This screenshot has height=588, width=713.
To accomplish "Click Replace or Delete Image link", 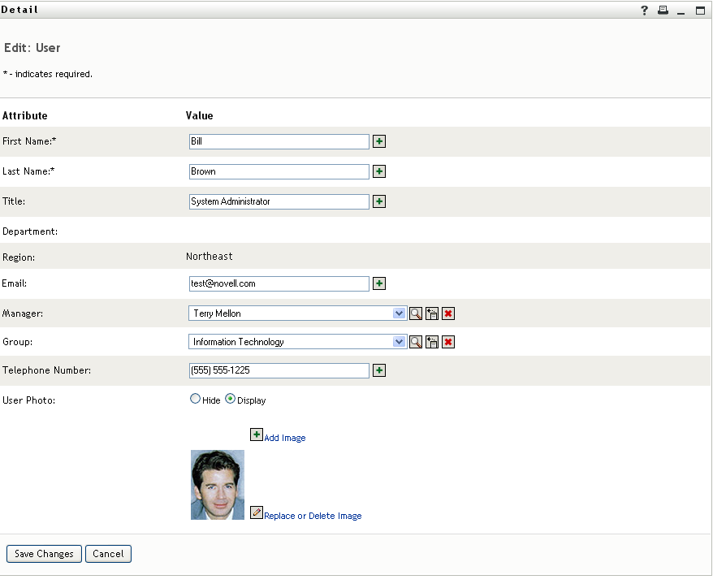I will (x=313, y=516).
